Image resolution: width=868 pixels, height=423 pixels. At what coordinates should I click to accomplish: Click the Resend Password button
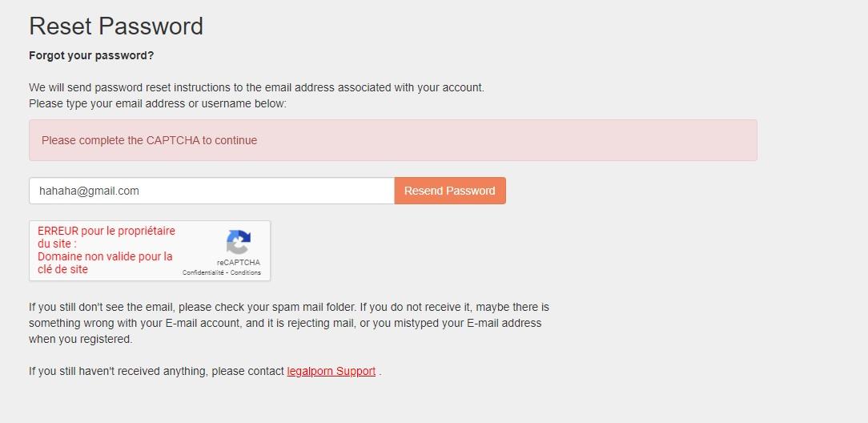[x=450, y=191]
